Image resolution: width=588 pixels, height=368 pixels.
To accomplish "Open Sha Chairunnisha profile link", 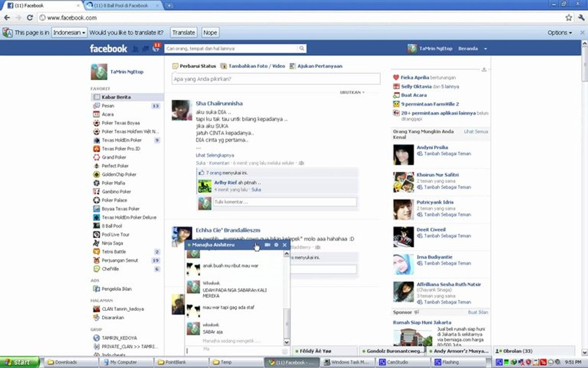I will point(219,103).
